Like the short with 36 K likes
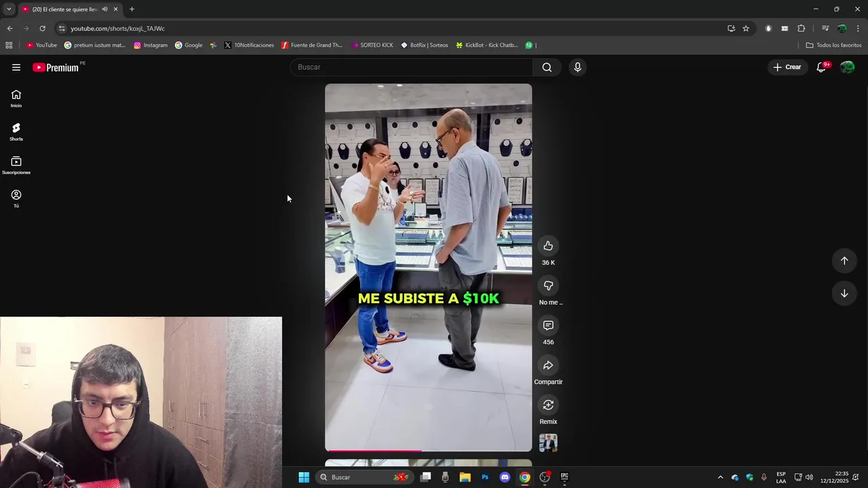The width and height of the screenshot is (868, 488). point(548,246)
